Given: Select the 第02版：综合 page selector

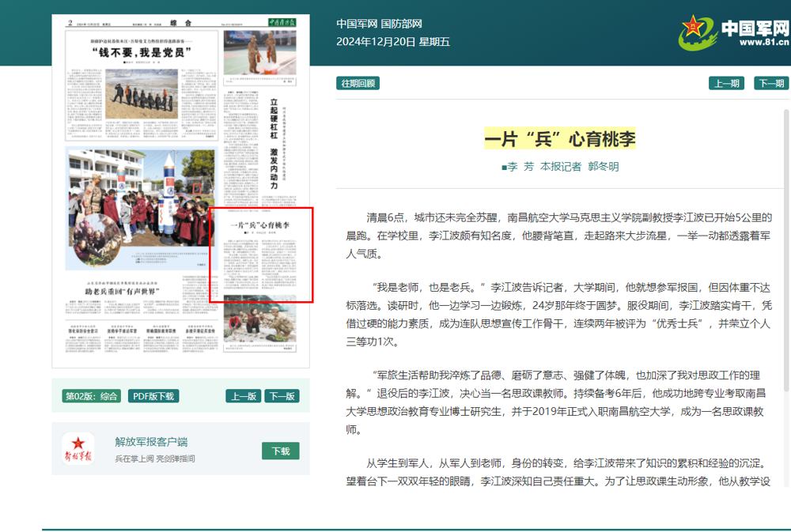Looking at the screenshot, I should tap(91, 396).
